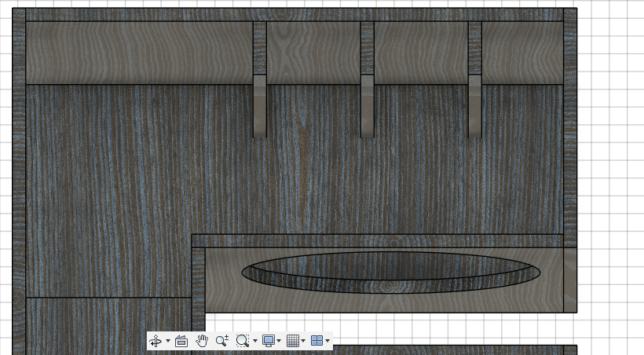644x355 pixels.
Task: Open the Grid and Snaps dropdown arrow
Action: (x=303, y=341)
